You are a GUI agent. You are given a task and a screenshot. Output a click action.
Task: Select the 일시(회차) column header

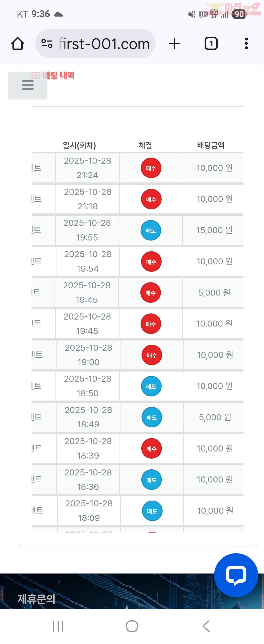[79, 145]
